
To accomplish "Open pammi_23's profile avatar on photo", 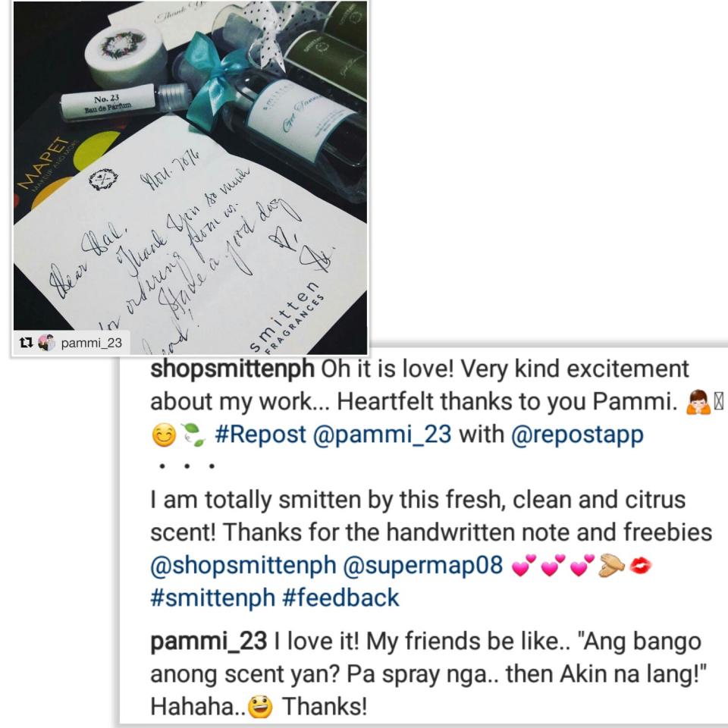I will tap(46, 343).
